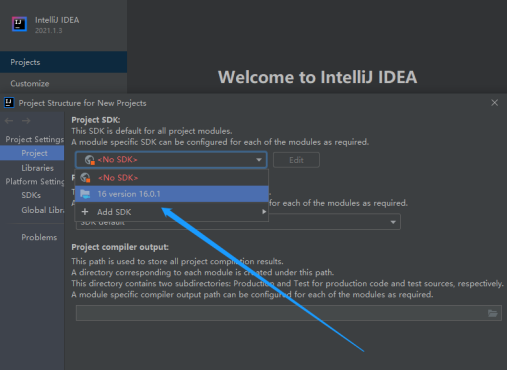Select 16 version 16.0.1 SDK
The image size is (508, 370).
click(x=172, y=194)
